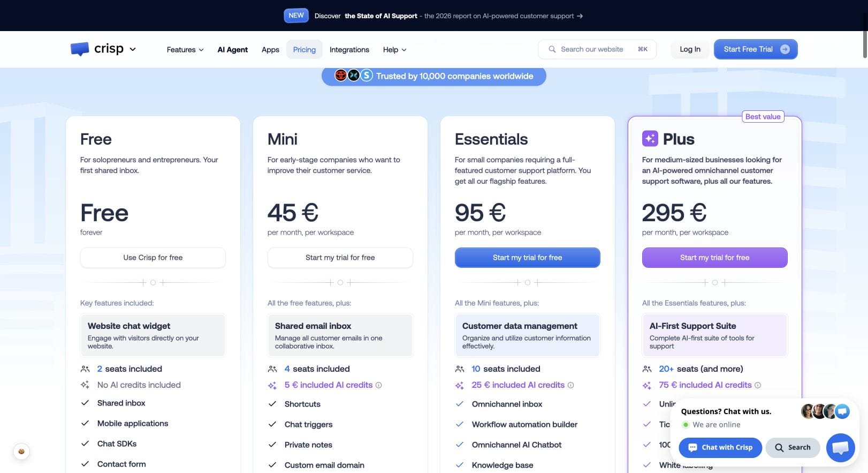868x473 pixels.
Task: Click the arrow after the 2026 report text
Action: pyautogui.click(x=580, y=16)
